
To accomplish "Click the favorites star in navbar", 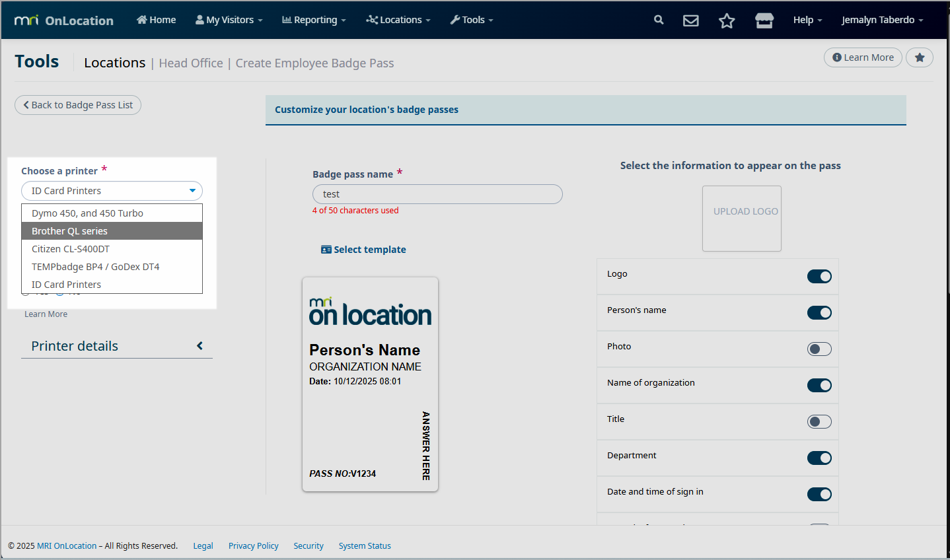I will (x=727, y=20).
